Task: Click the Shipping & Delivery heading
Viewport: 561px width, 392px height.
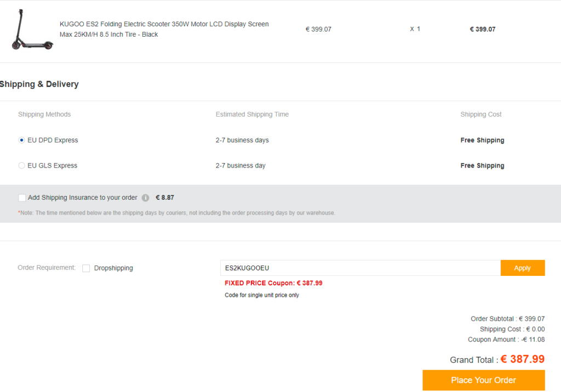Action: click(x=39, y=84)
